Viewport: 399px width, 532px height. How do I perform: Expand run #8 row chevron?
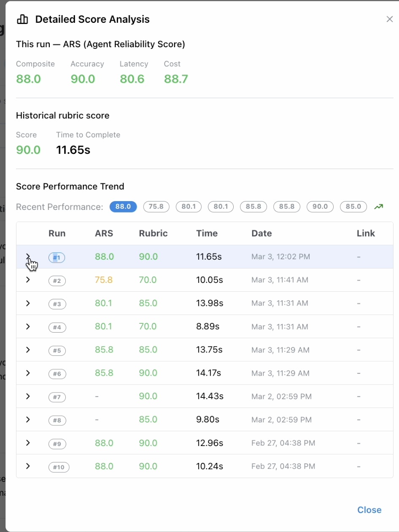coord(28,420)
